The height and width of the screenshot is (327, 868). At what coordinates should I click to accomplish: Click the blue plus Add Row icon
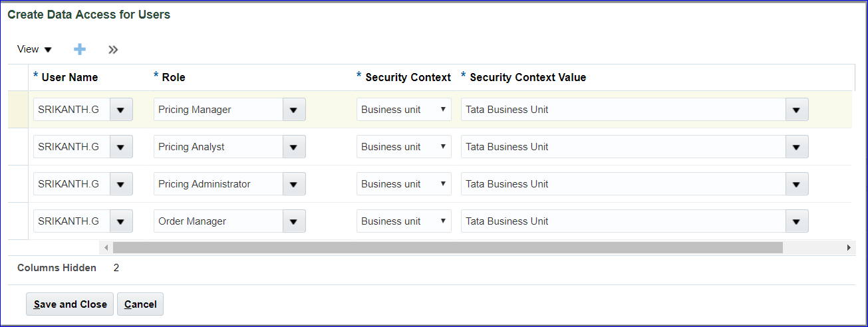tap(80, 49)
